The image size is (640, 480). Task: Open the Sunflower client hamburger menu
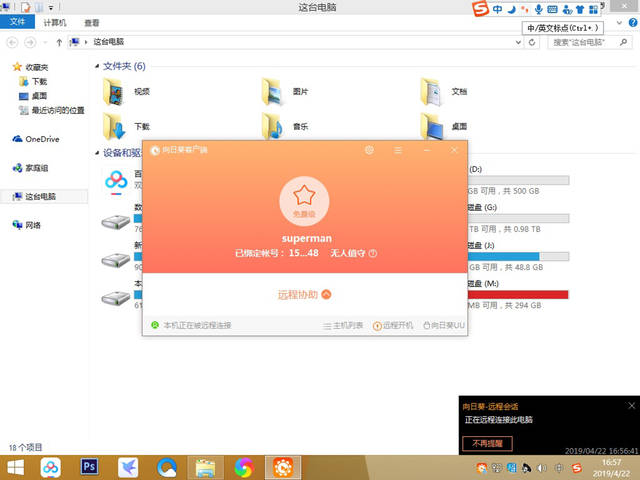[398, 150]
